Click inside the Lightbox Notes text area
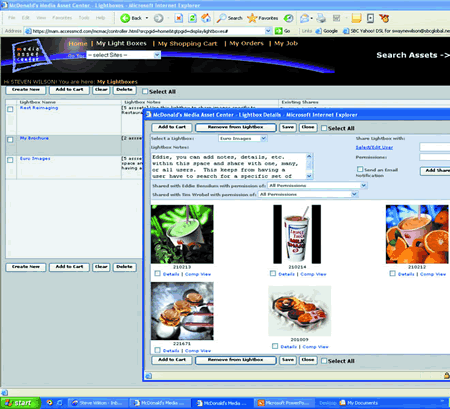Image resolution: width=450 pixels, height=409 pixels. coord(229,166)
